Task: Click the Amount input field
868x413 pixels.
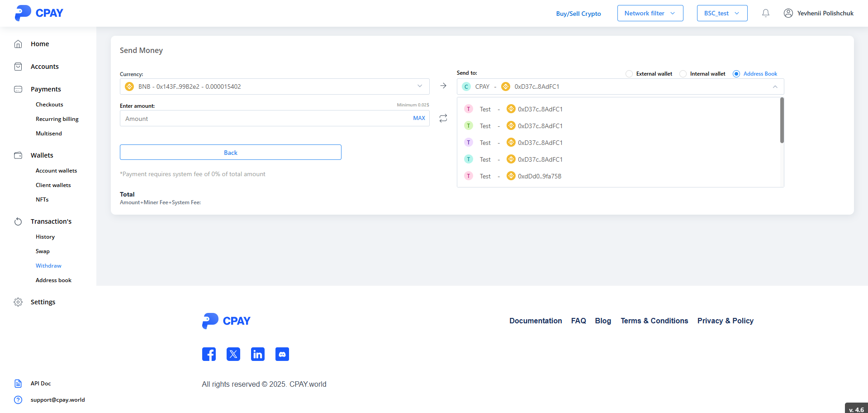Action: tap(265, 119)
